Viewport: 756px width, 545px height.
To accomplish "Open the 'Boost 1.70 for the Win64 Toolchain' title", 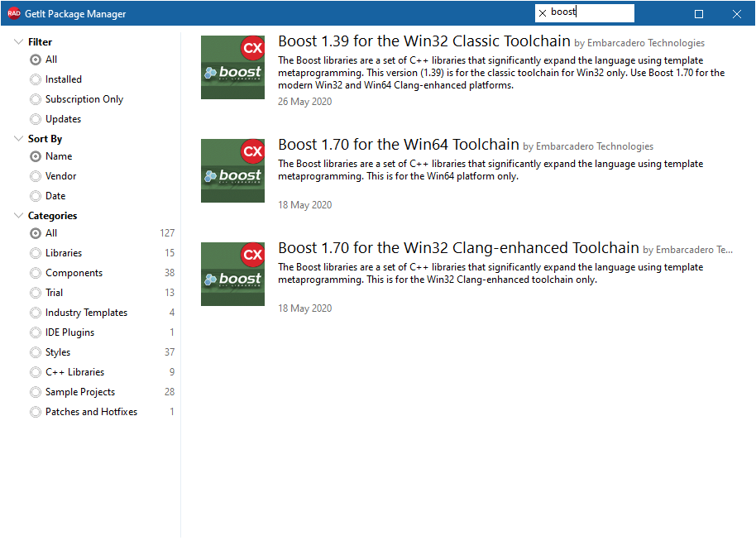I will tap(399, 145).
